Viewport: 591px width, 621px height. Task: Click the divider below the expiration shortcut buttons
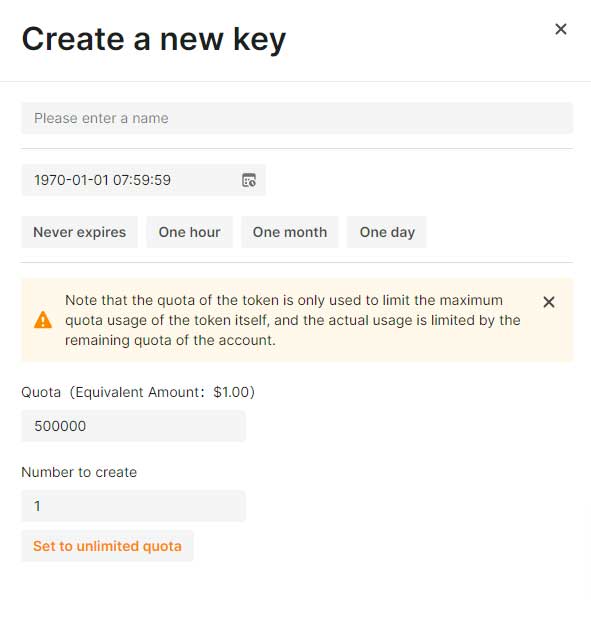click(x=297, y=262)
